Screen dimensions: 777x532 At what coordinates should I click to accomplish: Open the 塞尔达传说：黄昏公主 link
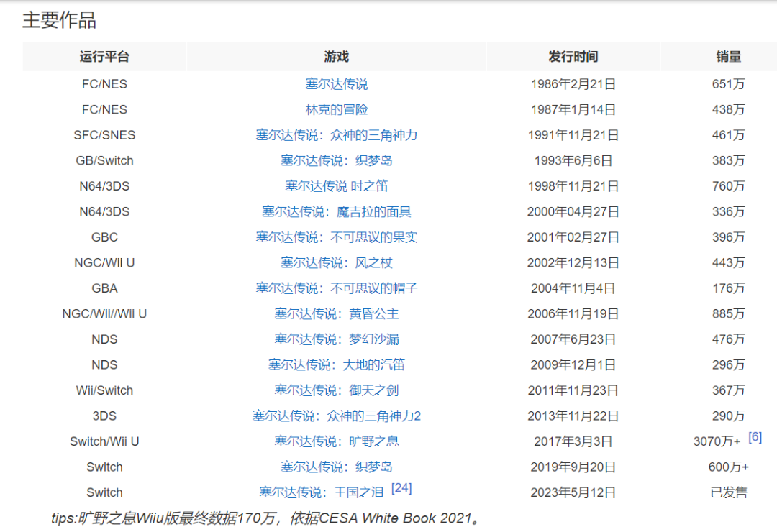click(x=337, y=313)
